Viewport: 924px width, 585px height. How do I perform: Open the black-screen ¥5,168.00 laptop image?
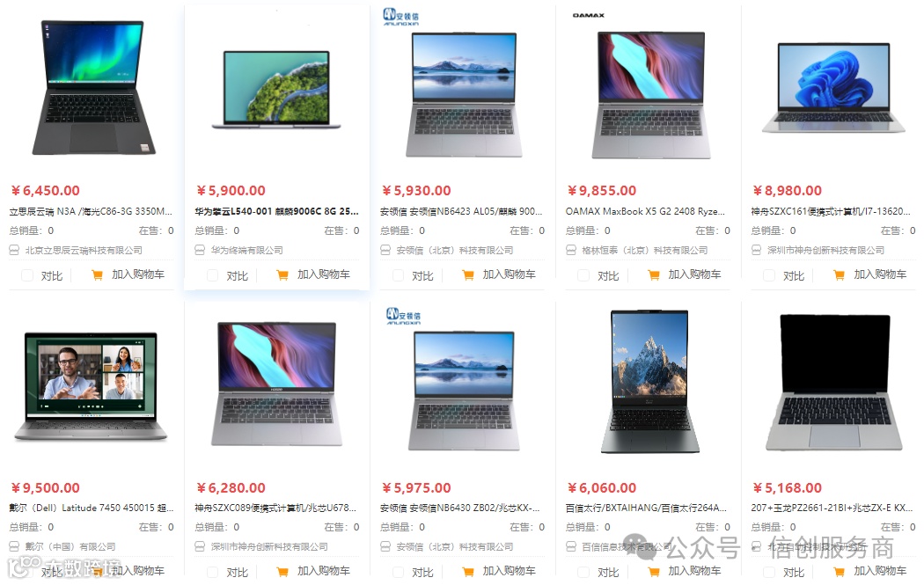tap(834, 383)
